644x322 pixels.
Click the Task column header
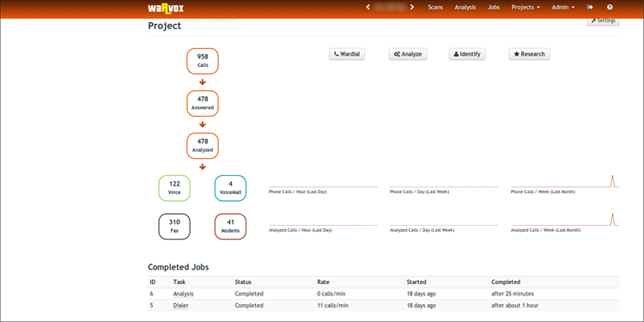click(x=179, y=283)
